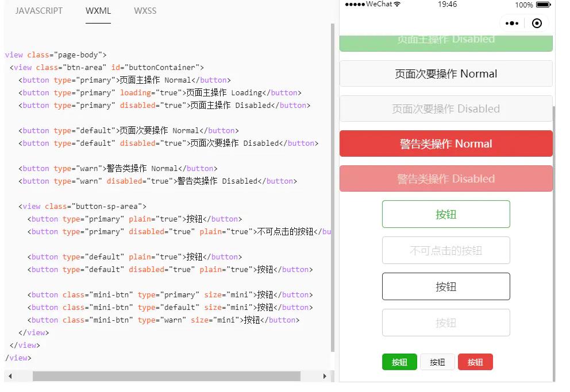Select the WXML tab

point(98,10)
